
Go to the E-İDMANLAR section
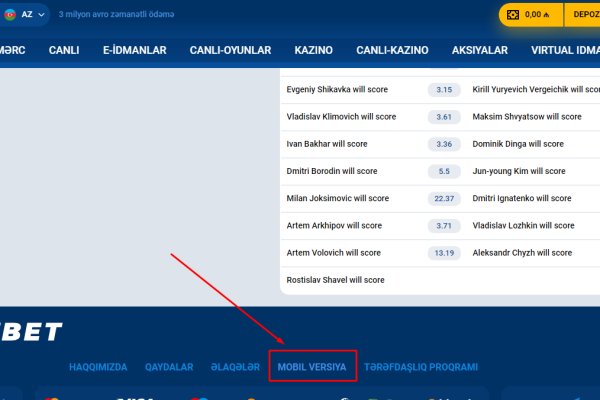pos(137,50)
